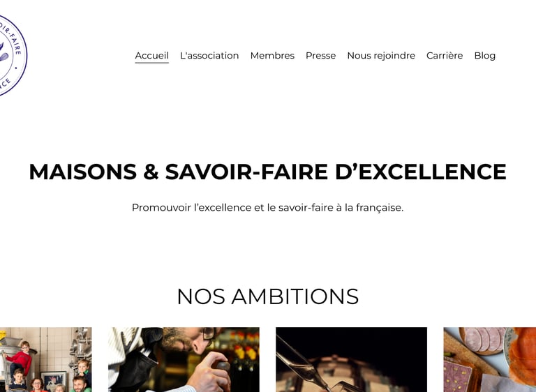This screenshot has width=536, height=392.
Task: Click the bearded man in family photo
Action: coord(79,384)
